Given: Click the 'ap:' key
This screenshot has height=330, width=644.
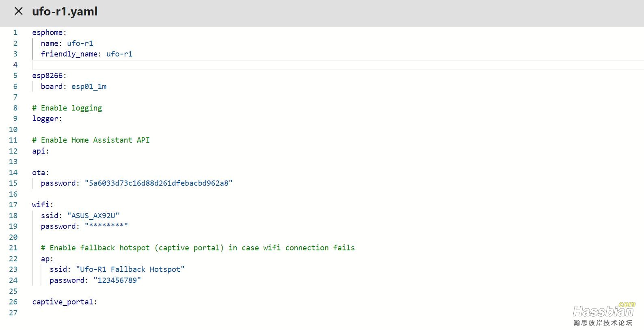Looking at the screenshot, I should [x=47, y=259].
